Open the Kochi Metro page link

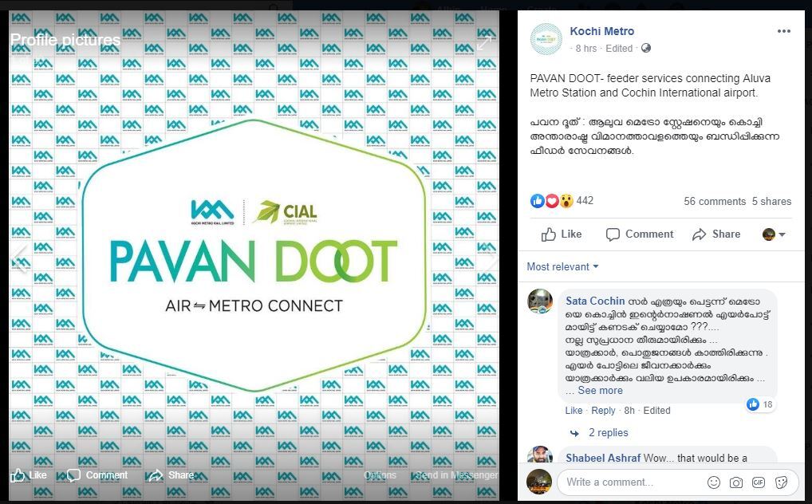(x=601, y=31)
